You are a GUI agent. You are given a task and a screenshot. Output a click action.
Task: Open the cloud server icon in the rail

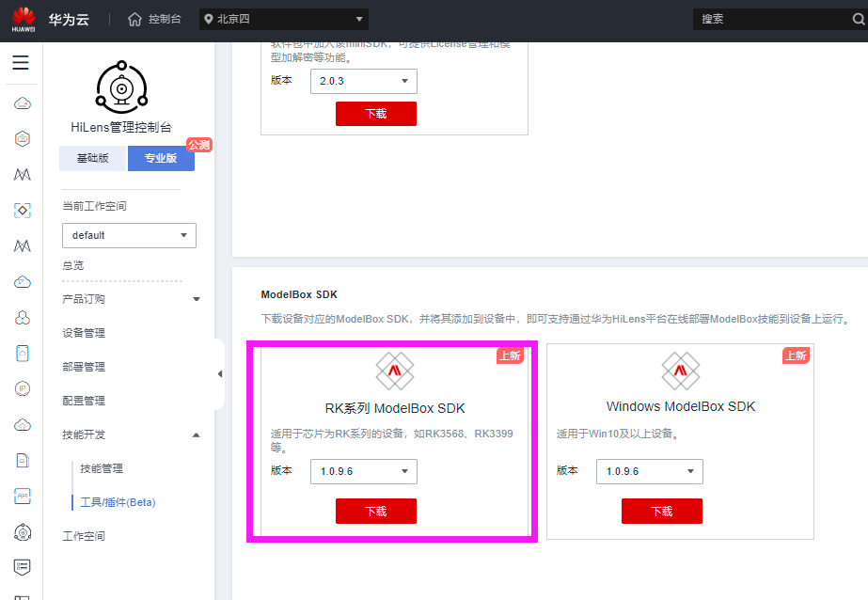pos(23,103)
